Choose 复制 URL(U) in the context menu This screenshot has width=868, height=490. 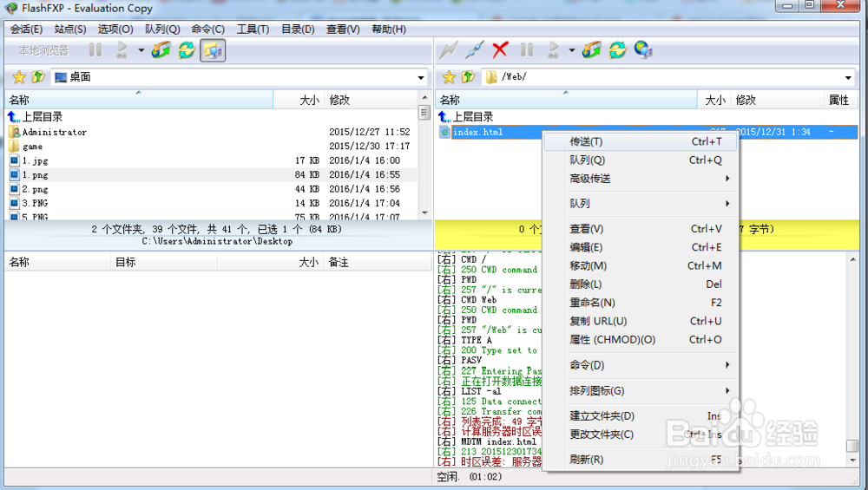pyautogui.click(x=641, y=322)
